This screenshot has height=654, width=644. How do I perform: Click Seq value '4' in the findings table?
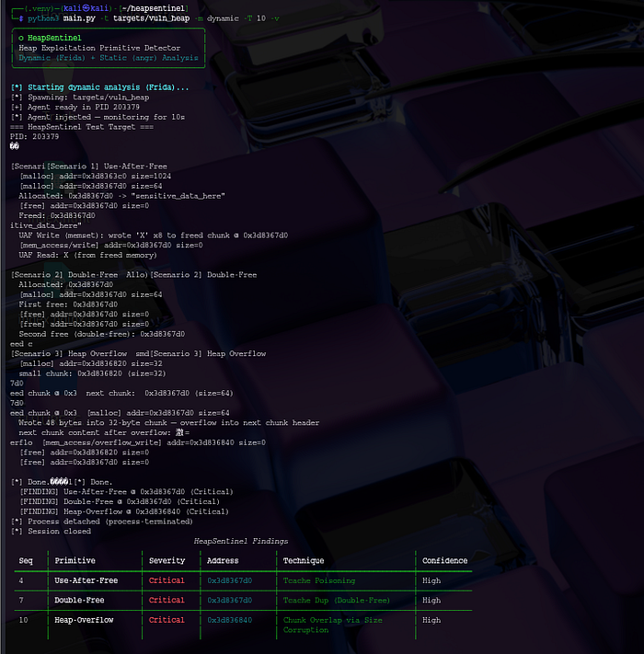(x=21, y=580)
